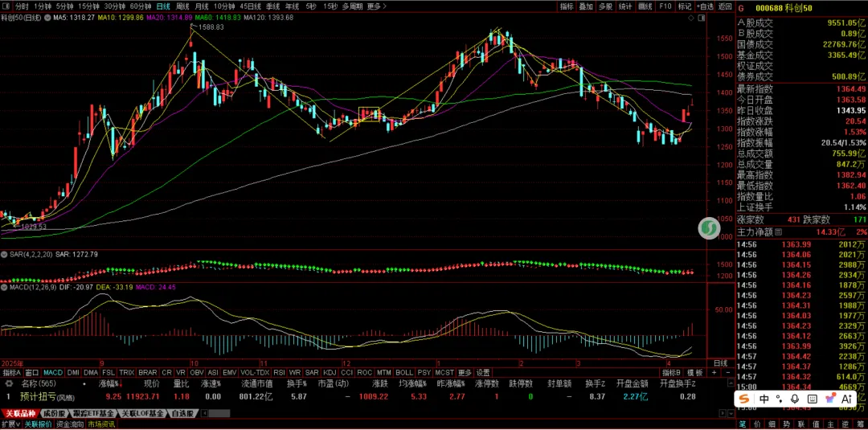
Task: Toggle the MACD indicator tab
Action: (53, 373)
